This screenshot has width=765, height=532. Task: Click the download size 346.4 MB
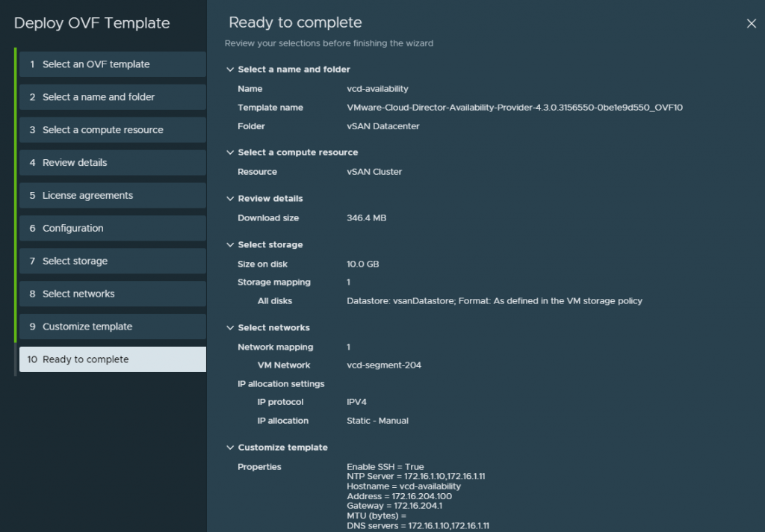(366, 217)
